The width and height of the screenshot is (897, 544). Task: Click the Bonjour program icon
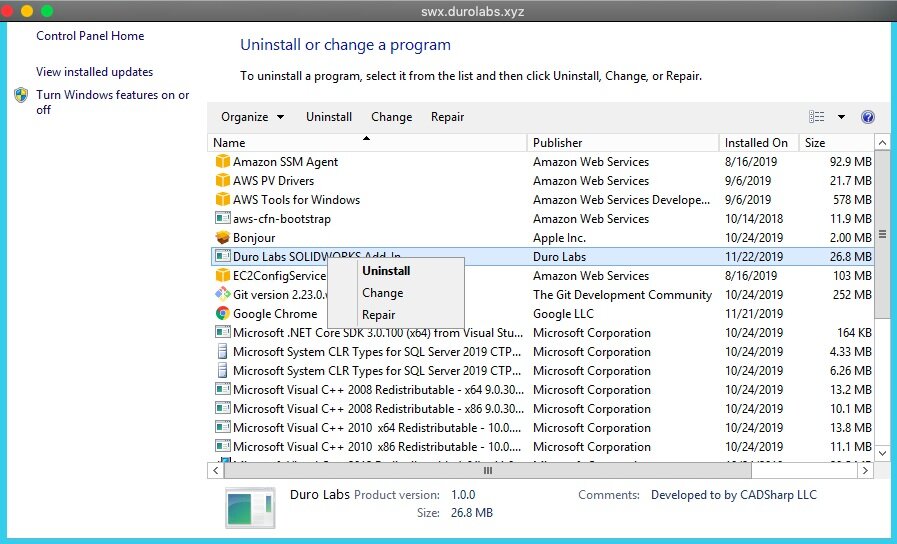point(222,238)
